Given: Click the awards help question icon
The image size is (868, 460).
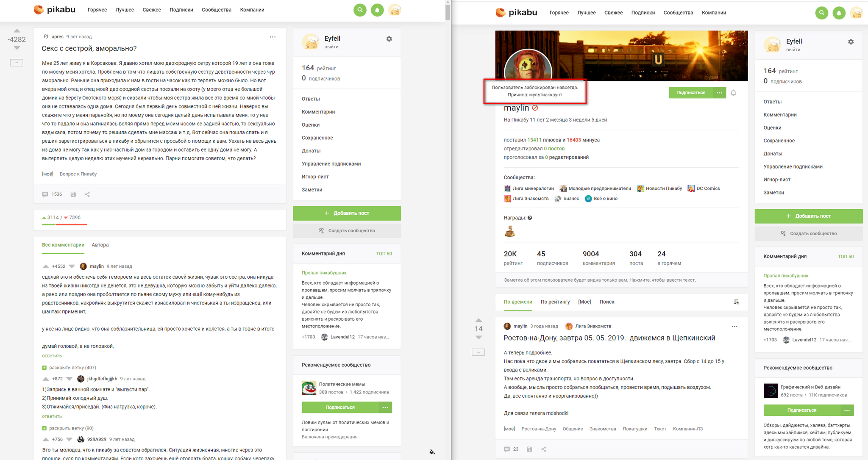Looking at the screenshot, I should point(530,218).
